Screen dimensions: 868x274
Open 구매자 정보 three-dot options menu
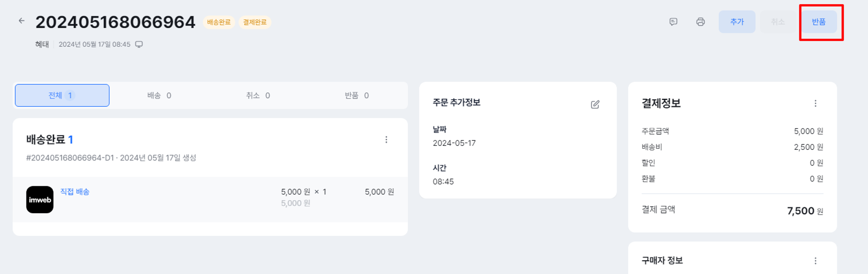pyautogui.click(x=815, y=261)
